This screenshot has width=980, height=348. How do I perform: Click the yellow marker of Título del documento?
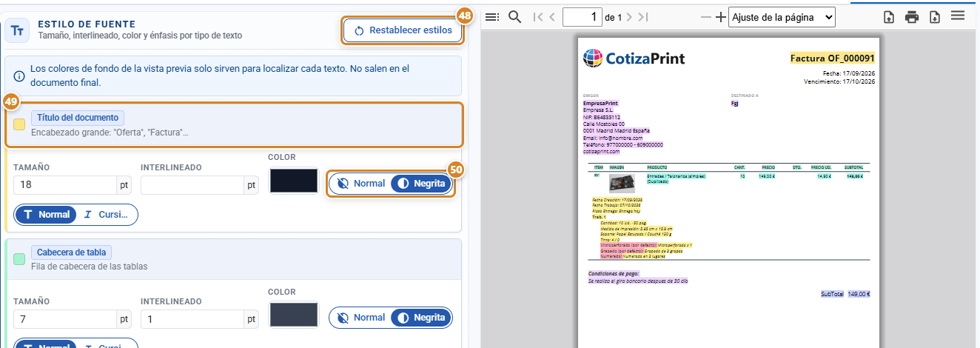click(x=19, y=124)
